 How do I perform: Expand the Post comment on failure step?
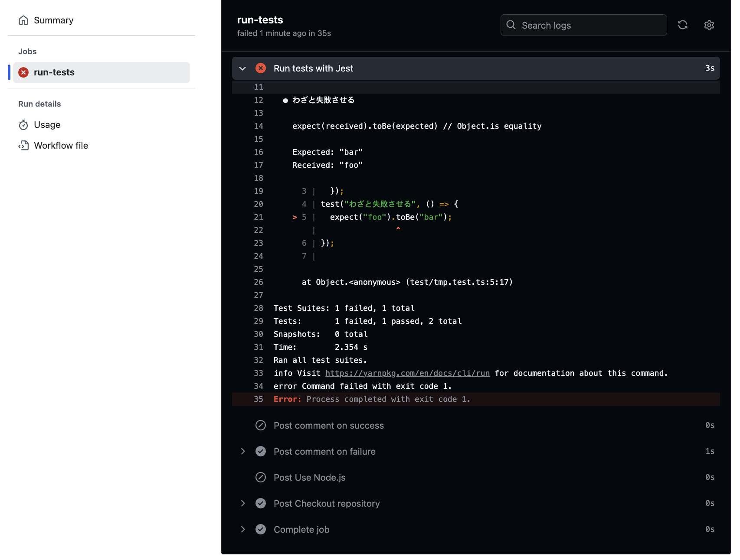tap(243, 451)
